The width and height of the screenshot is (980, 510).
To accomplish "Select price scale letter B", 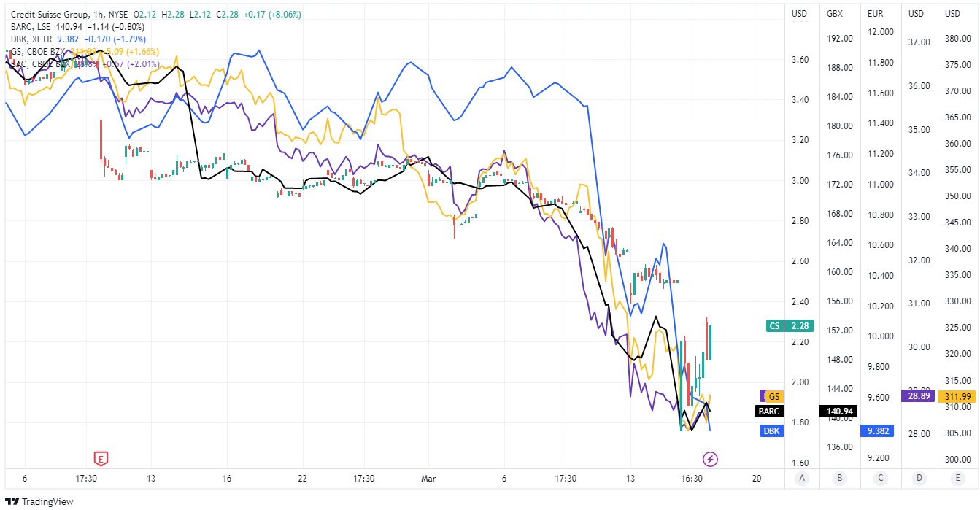I will coord(840,479).
